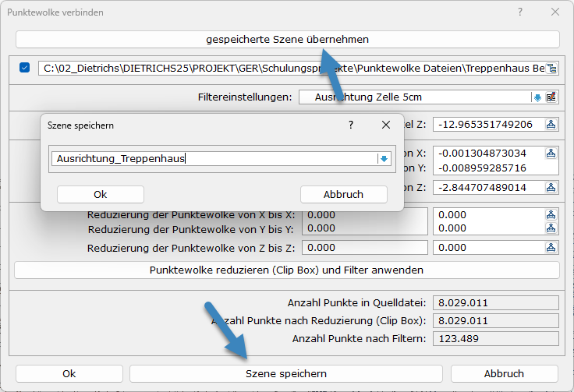Open filter settings editor icon
Viewport: 574px width, 392px height.
(552, 97)
